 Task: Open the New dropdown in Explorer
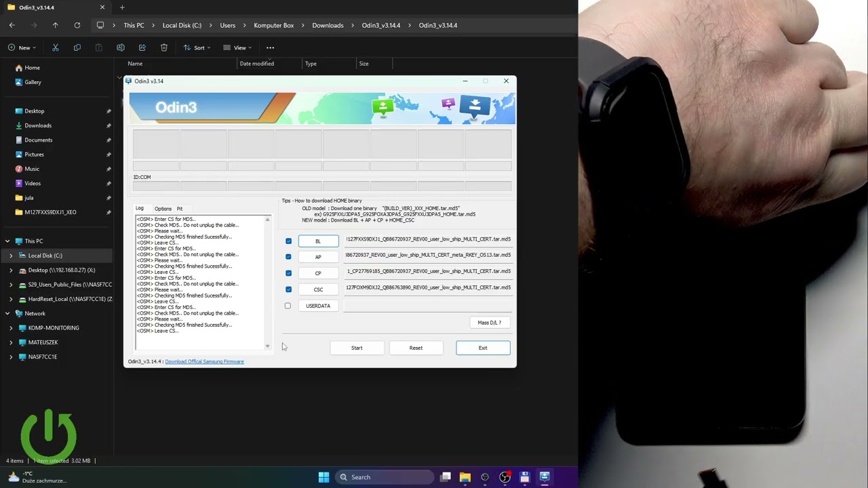[22, 47]
